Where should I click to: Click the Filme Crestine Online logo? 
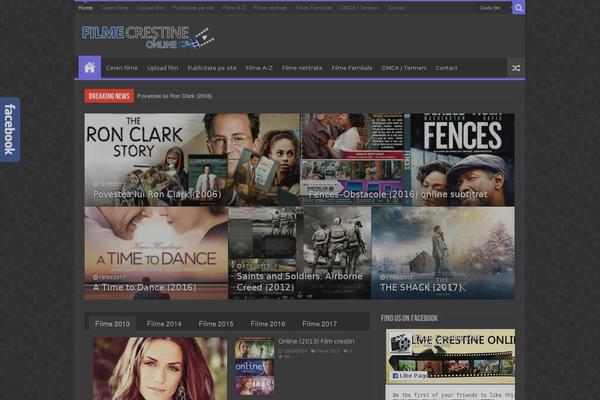[x=148, y=37]
